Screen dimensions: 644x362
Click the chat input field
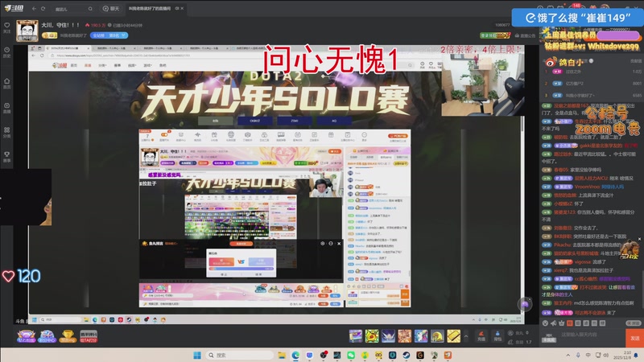[592, 338]
